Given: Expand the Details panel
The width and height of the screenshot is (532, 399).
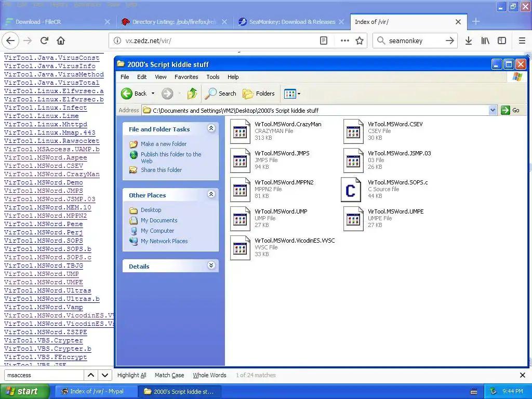Looking at the screenshot, I should coord(211,265).
